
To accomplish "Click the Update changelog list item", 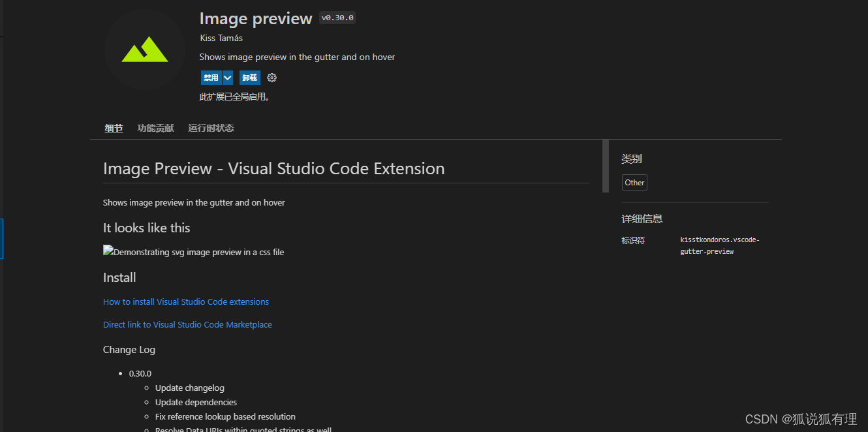I will coord(190,388).
